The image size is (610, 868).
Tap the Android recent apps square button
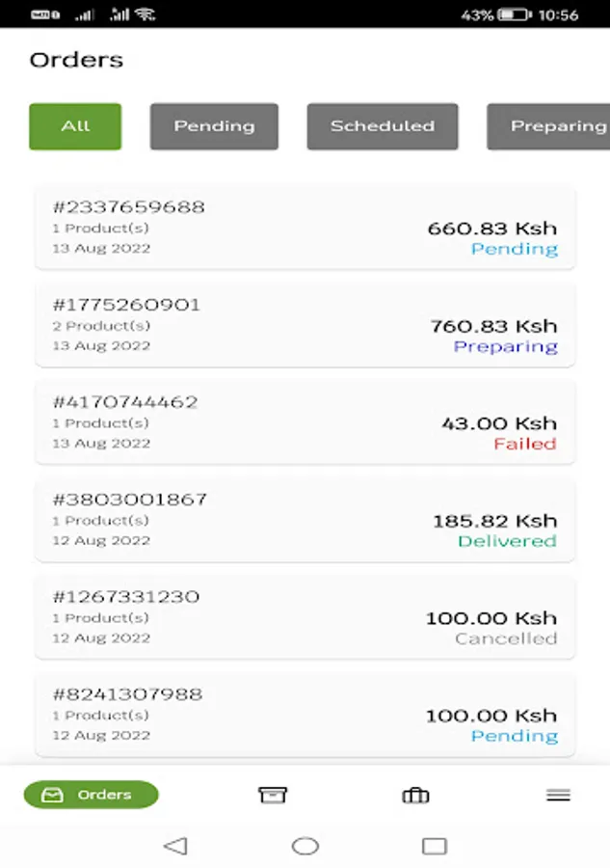tap(435, 846)
